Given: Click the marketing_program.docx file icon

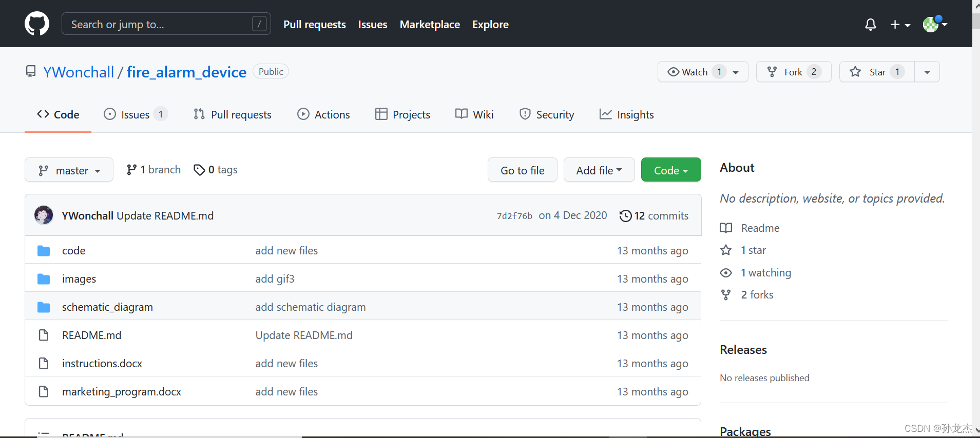Looking at the screenshot, I should click(x=44, y=392).
